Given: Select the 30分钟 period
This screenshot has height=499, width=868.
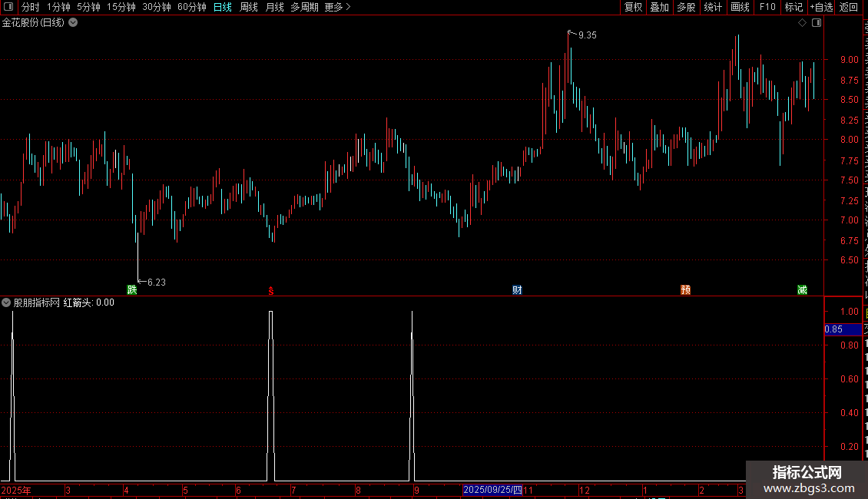Looking at the screenshot, I should 157,7.
